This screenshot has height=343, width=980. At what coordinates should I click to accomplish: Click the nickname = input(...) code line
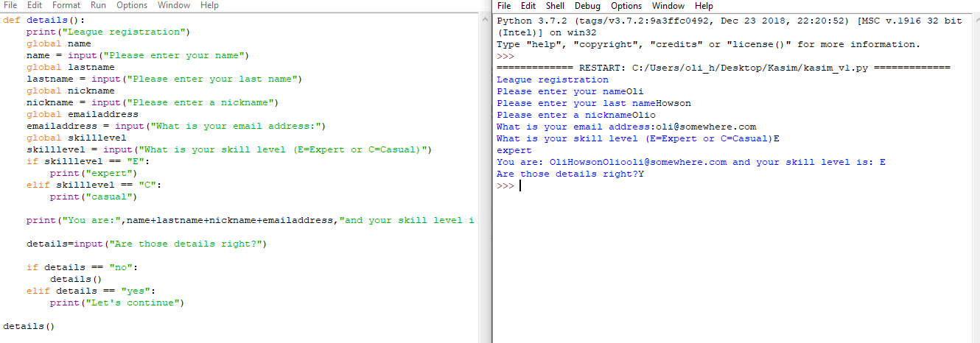153,103
